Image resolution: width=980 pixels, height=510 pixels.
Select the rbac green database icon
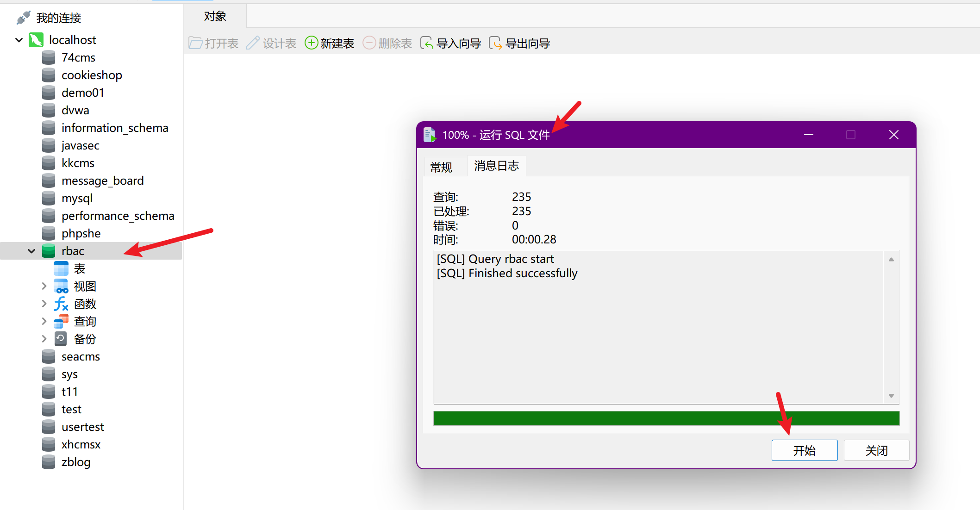49,251
